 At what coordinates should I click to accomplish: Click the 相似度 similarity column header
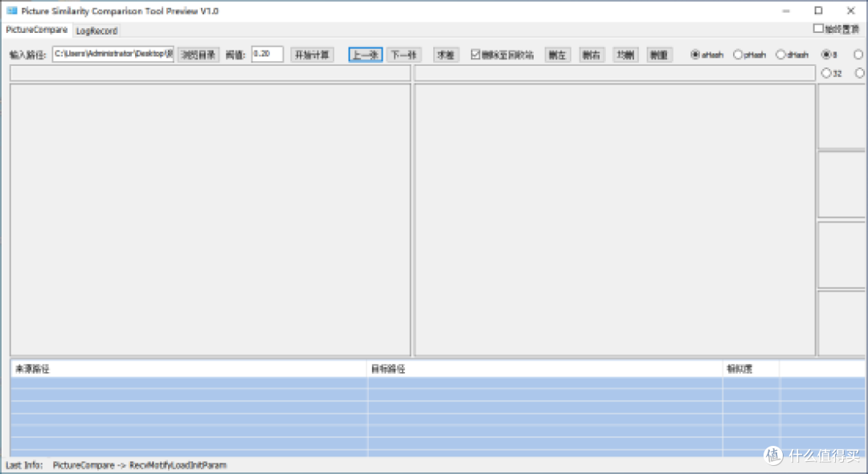[751, 369]
